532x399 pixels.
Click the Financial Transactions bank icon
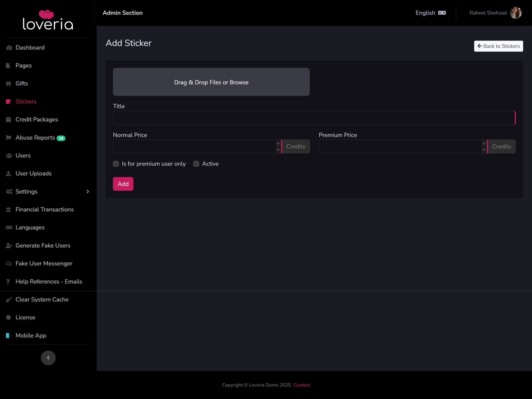click(9, 210)
